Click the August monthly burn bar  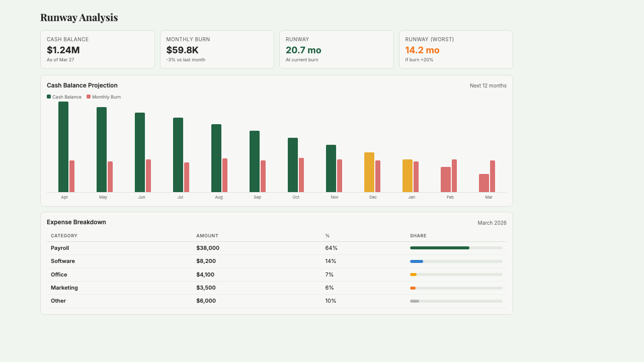point(225,175)
